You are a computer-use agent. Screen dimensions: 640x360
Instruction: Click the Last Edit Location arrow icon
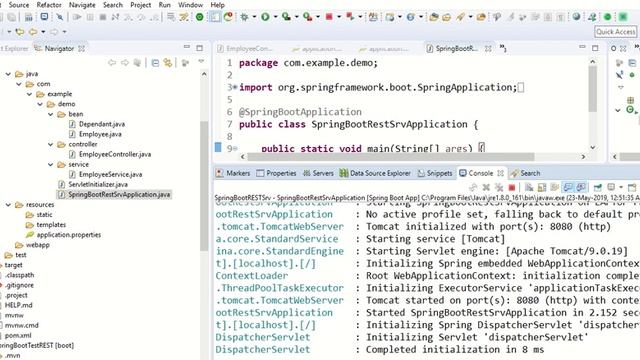pos(19,31)
